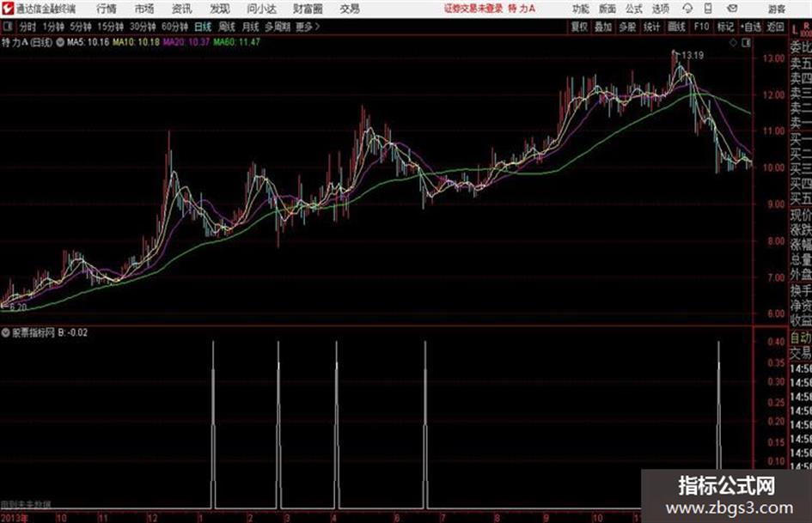812x523 pixels.
Task: Click the 现价 row in right sidebar
Action: (801, 215)
